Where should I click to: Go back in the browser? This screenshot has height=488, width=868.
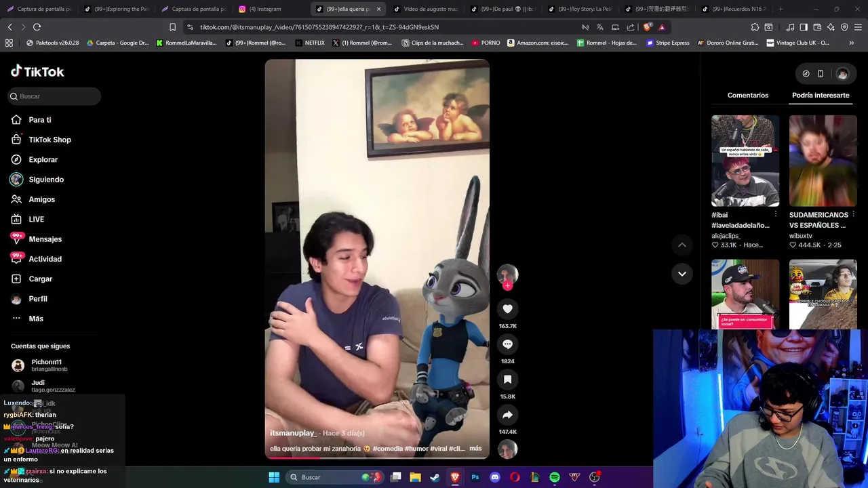pyautogui.click(x=9, y=27)
